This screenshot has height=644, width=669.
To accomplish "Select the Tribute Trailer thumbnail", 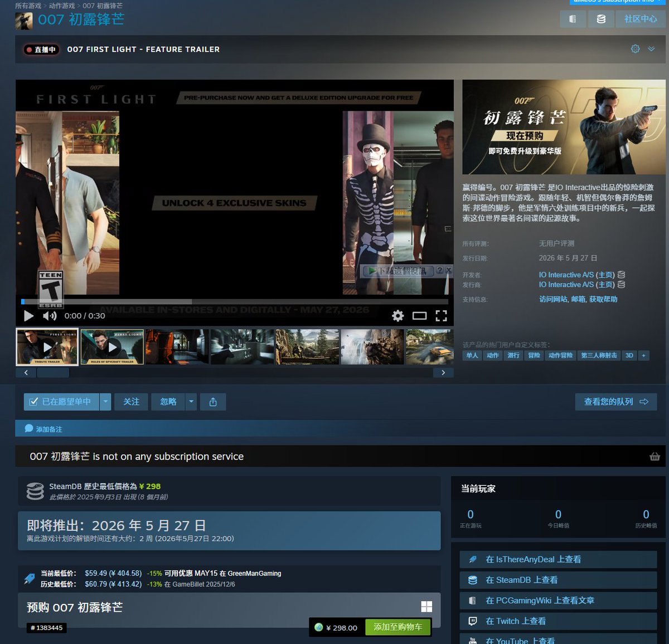I will 47,347.
